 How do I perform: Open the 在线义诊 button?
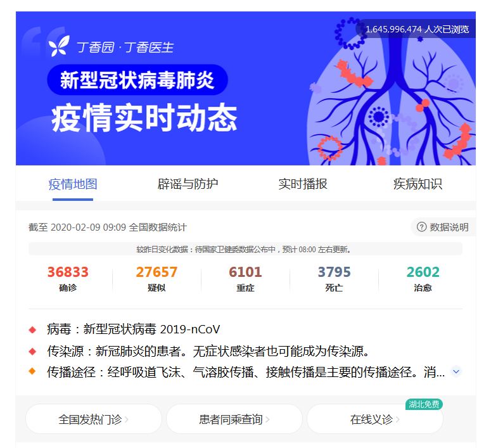[x=375, y=419]
